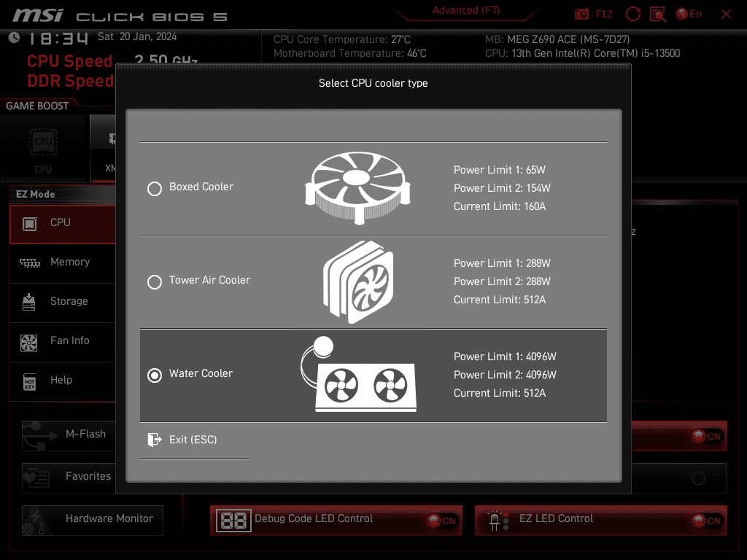Change language via the En globe icon
Viewport: 747px width, 560px height.
click(689, 15)
